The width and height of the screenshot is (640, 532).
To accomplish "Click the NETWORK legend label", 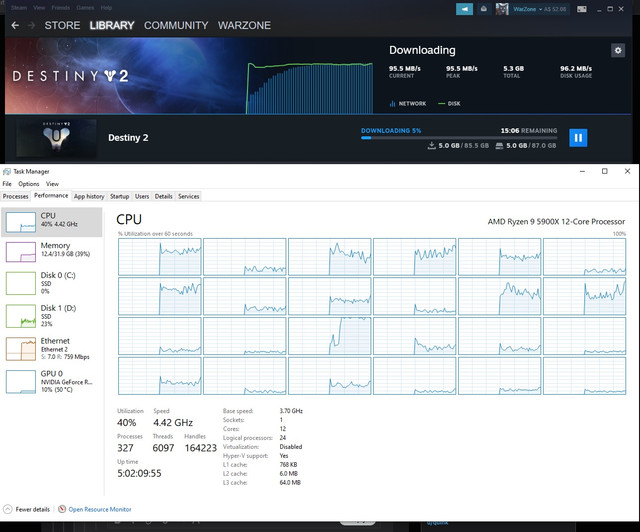I will (x=408, y=104).
